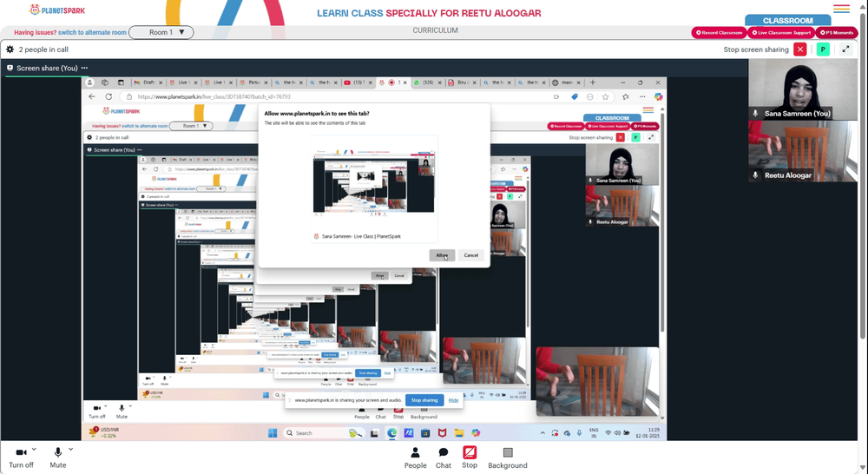Click the Copilot icon in shared taskbar

(476, 433)
